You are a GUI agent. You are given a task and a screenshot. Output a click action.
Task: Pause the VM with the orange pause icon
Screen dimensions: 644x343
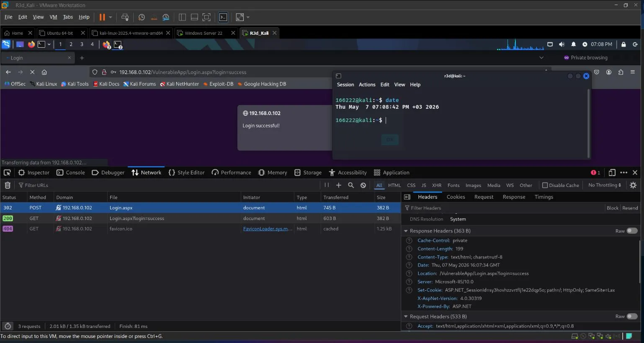pos(102,17)
